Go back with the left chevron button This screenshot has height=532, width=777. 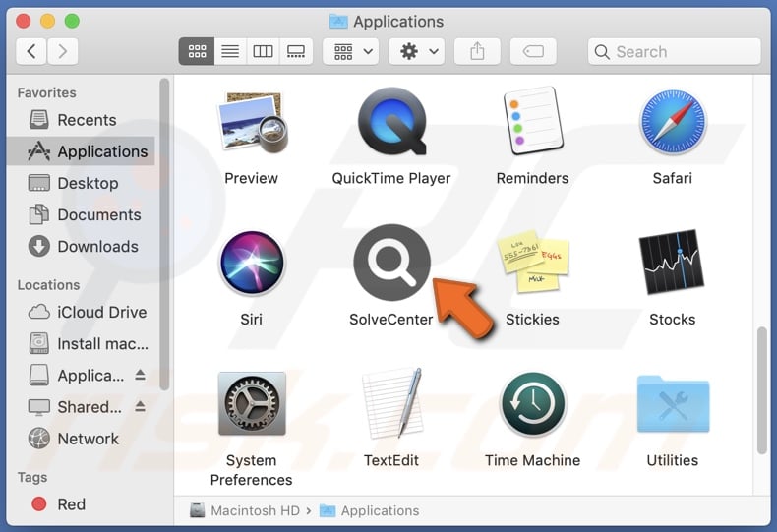[x=31, y=51]
